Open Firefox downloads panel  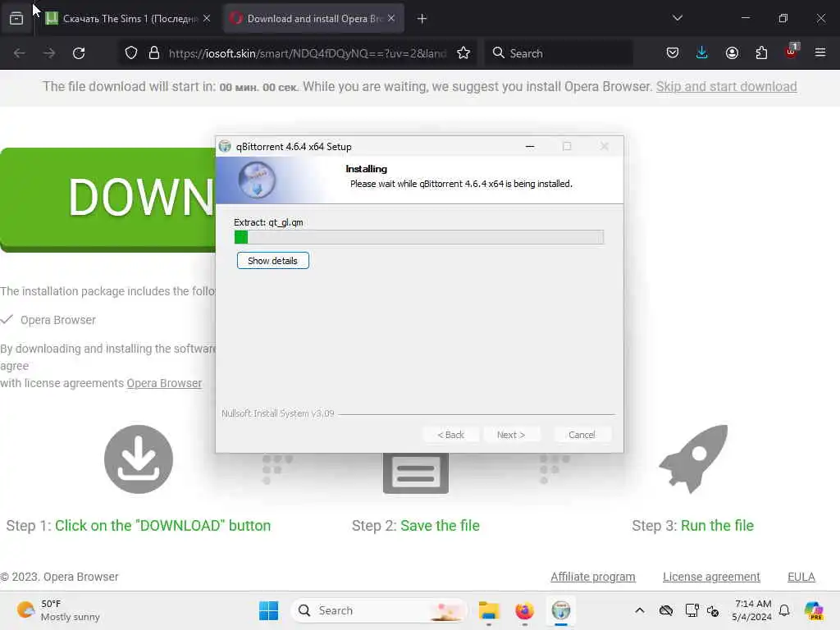pos(702,53)
